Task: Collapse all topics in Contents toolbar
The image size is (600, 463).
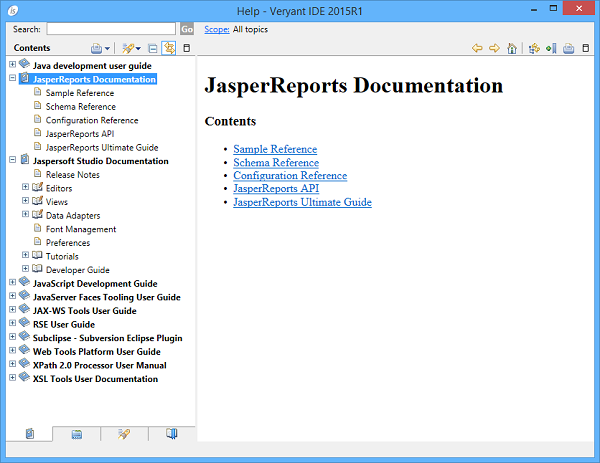Action: [x=153, y=48]
